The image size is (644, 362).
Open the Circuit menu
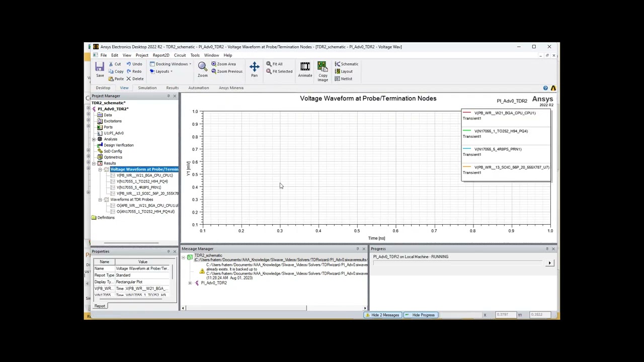pyautogui.click(x=180, y=55)
